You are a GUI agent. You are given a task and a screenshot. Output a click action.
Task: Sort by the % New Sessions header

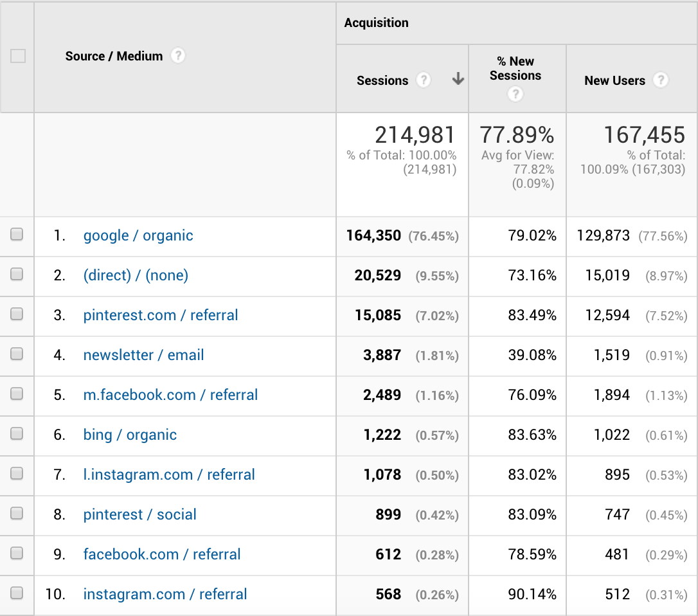point(515,68)
